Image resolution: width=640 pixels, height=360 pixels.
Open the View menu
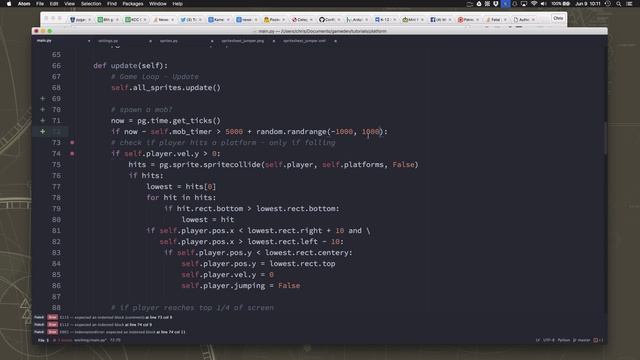pyautogui.click(x=69, y=4)
